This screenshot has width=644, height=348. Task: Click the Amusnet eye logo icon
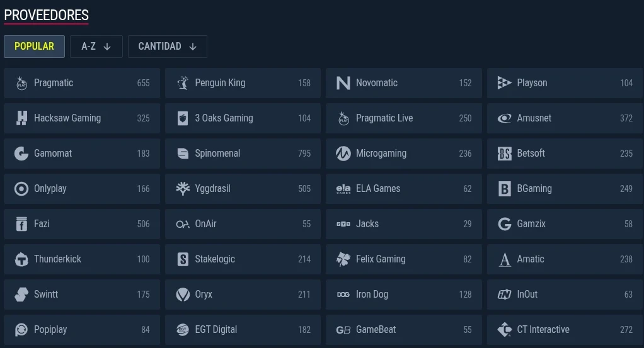tap(504, 118)
